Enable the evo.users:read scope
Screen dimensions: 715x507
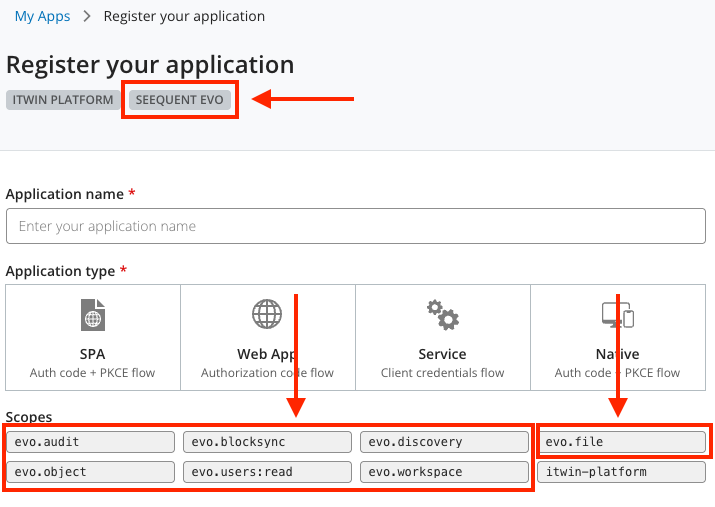click(x=267, y=472)
